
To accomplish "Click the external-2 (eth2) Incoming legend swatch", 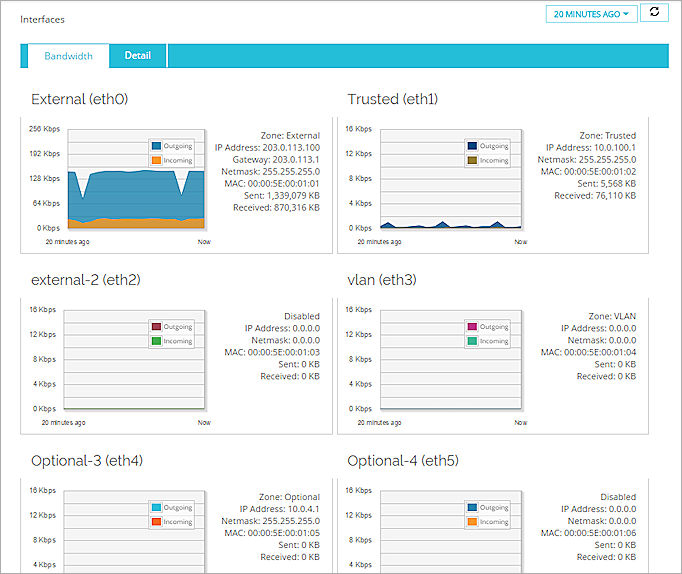I will (157, 341).
